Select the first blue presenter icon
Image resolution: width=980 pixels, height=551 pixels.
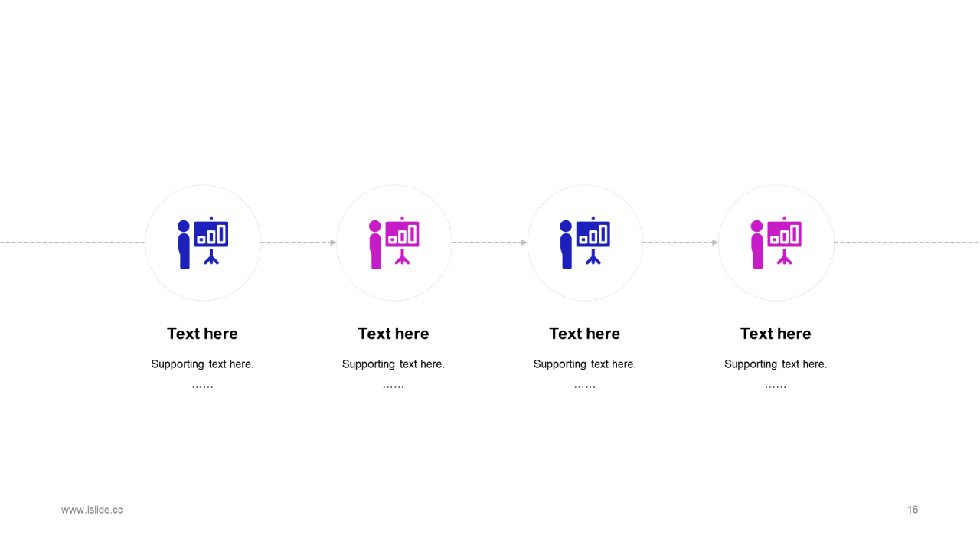tap(203, 243)
